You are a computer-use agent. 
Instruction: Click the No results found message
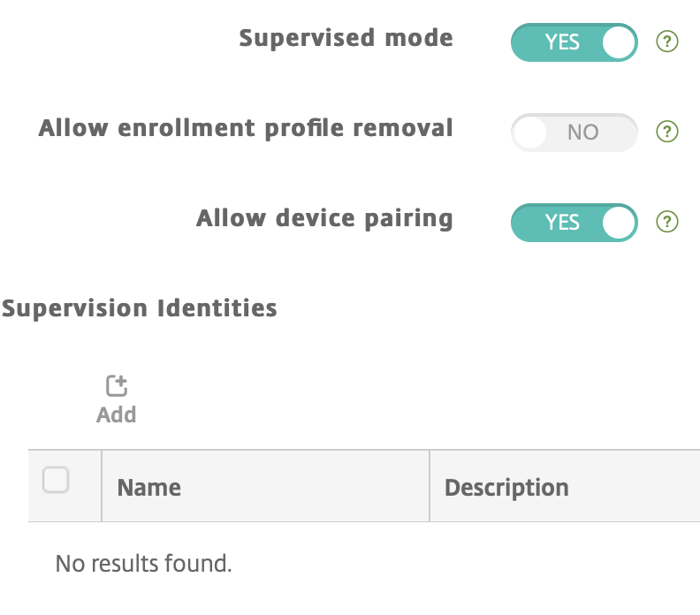[x=143, y=563]
